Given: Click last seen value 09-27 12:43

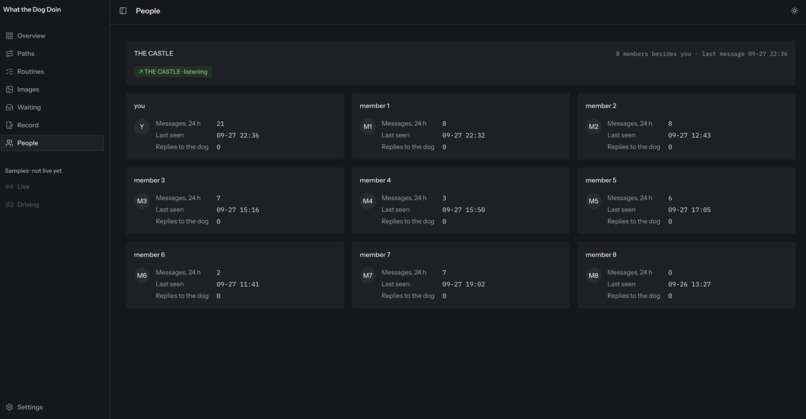Looking at the screenshot, I should click(689, 136).
